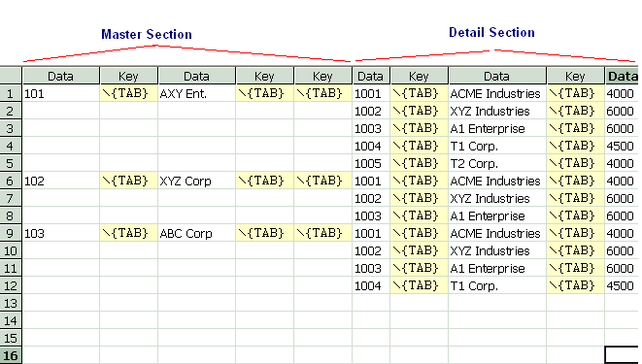The height and width of the screenshot is (364, 642).
Task: Click row header 13
Action: click(x=11, y=303)
